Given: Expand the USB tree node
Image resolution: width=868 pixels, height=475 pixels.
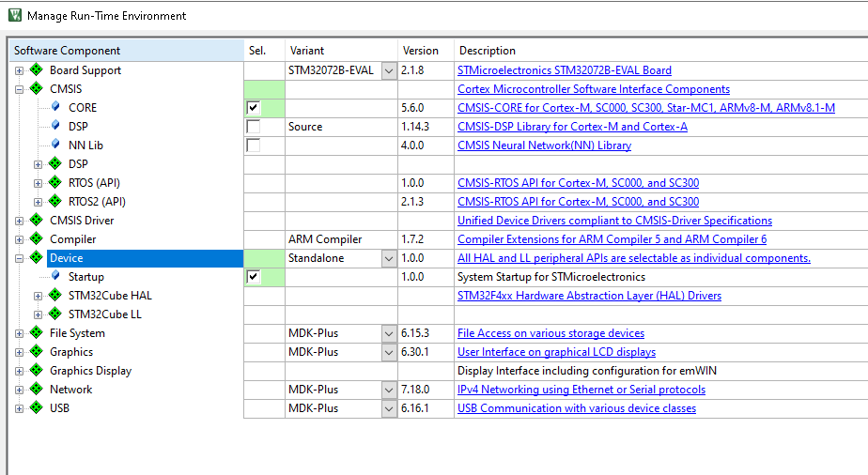Looking at the screenshot, I should tap(19, 409).
